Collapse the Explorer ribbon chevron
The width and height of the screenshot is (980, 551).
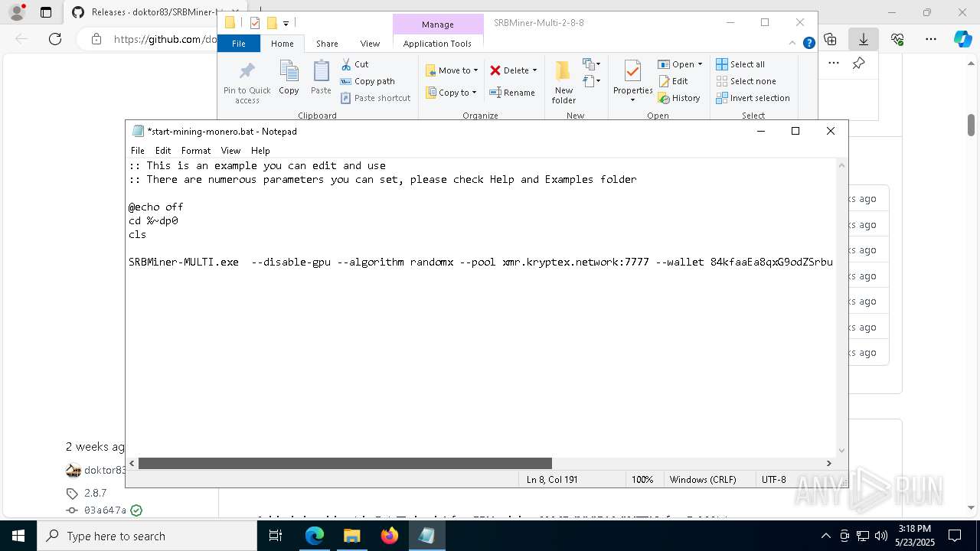click(x=792, y=44)
